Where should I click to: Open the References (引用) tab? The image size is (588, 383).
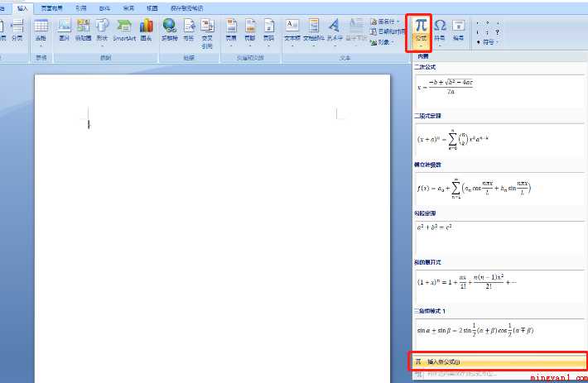tap(80, 8)
